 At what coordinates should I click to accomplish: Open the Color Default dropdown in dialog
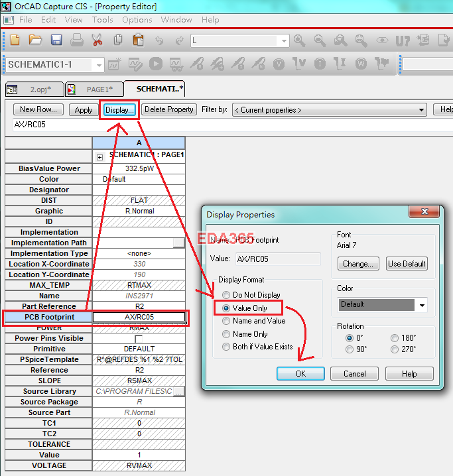click(x=422, y=305)
